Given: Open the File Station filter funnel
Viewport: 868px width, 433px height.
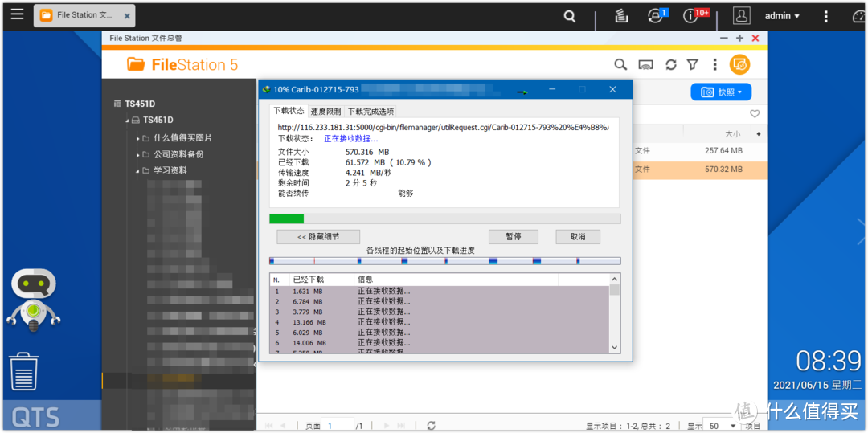Looking at the screenshot, I should tap(693, 65).
